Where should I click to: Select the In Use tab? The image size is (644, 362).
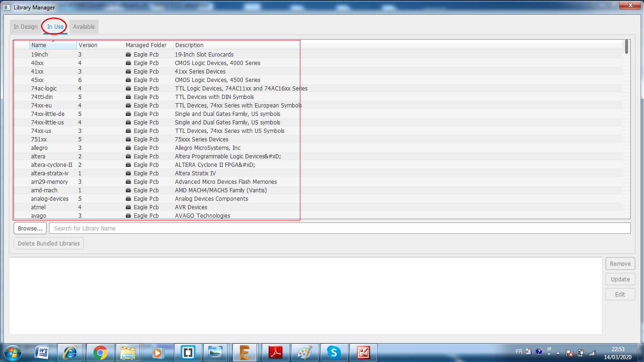[55, 27]
